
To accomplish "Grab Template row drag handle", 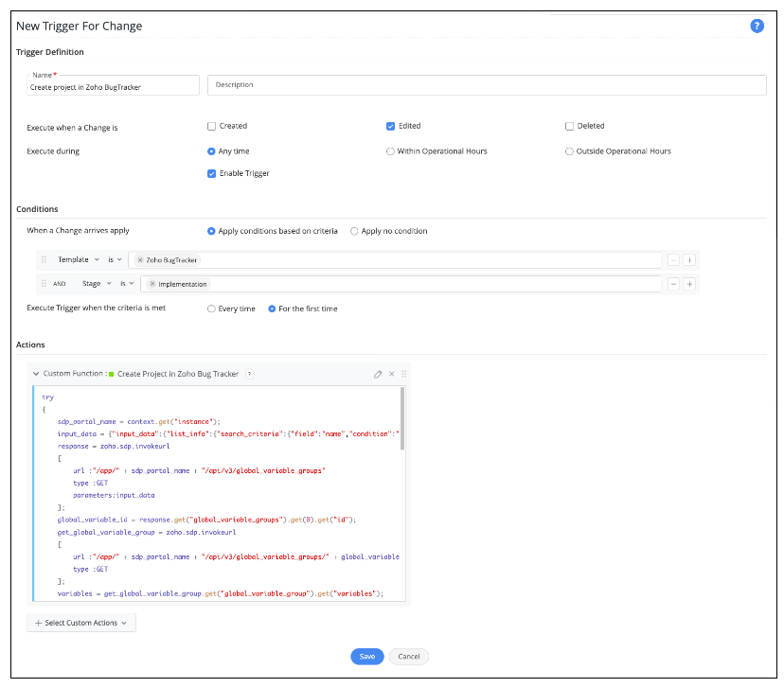I will [x=44, y=259].
